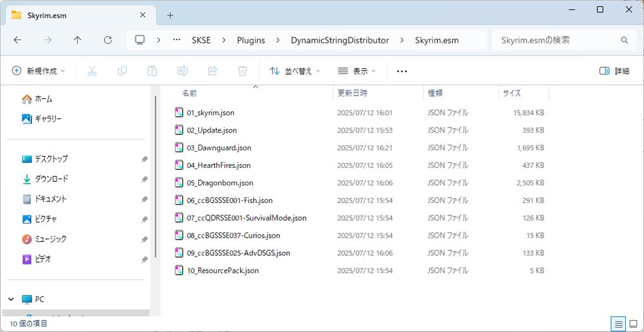
Task: Refresh the current folder view
Action: point(108,40)
